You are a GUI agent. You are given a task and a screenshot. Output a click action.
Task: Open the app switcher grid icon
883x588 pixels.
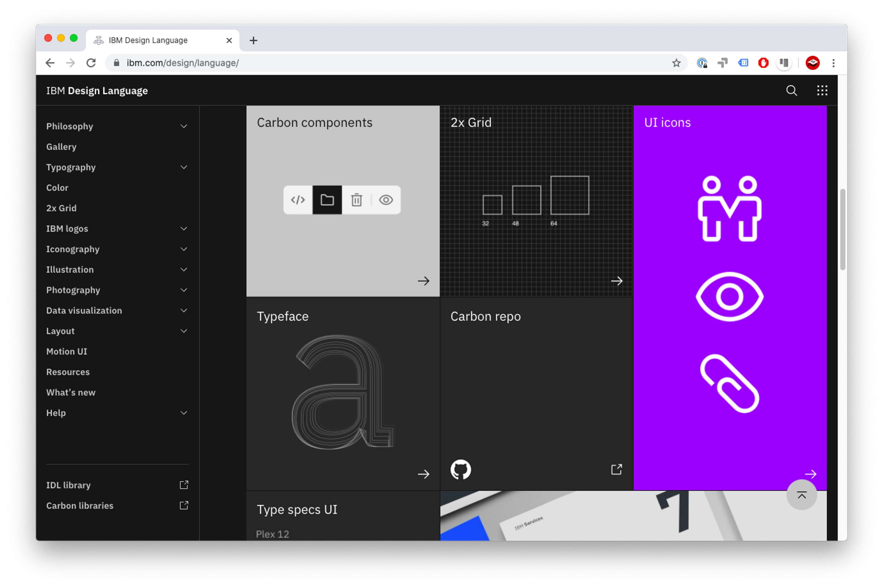click(822, 90)
